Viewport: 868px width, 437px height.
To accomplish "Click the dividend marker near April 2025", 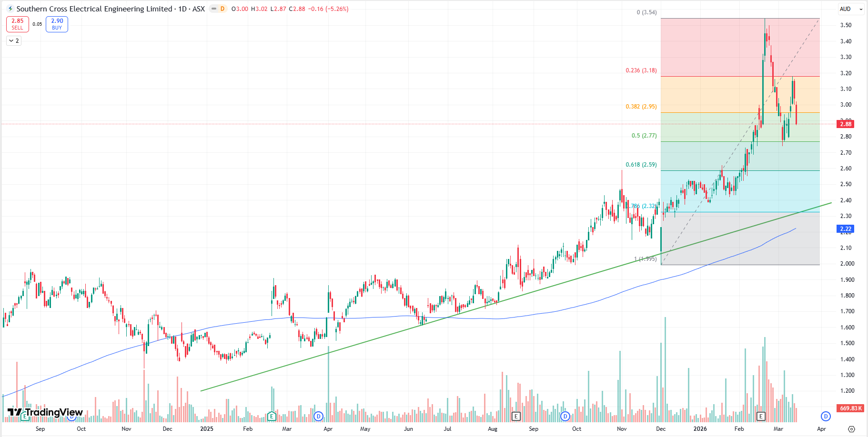I will (x=318, y=417).
